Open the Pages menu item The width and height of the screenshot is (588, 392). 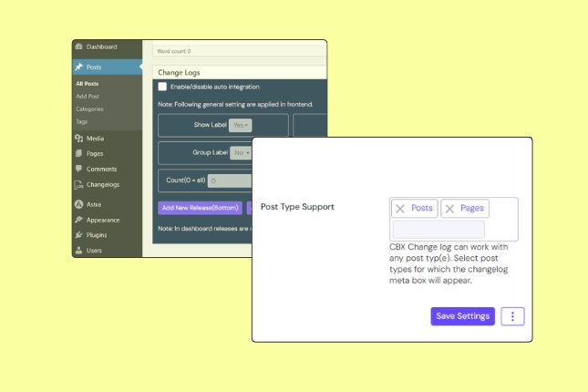coord(108,153)
